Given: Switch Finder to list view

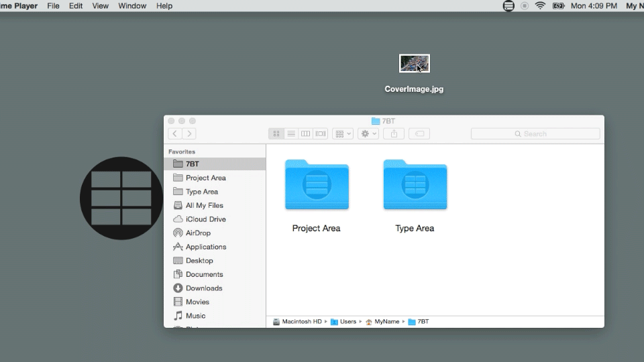Looking at the screenshot, I should (290, 134).
